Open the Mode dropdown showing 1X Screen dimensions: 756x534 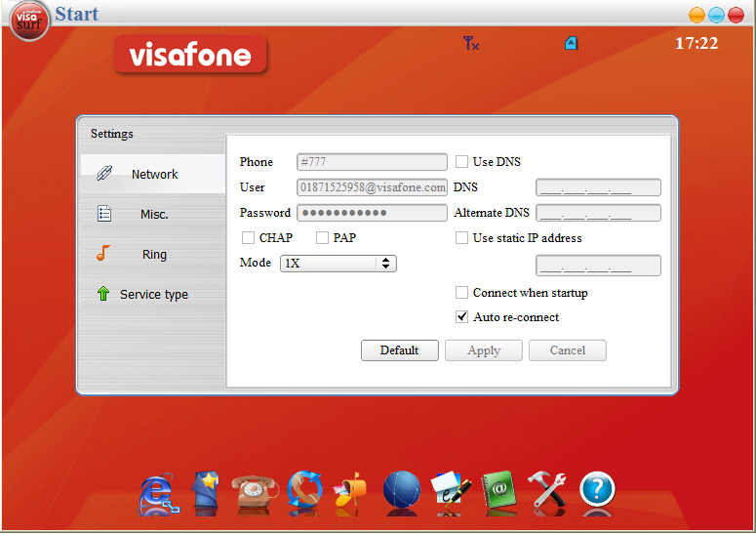point(338,264)
